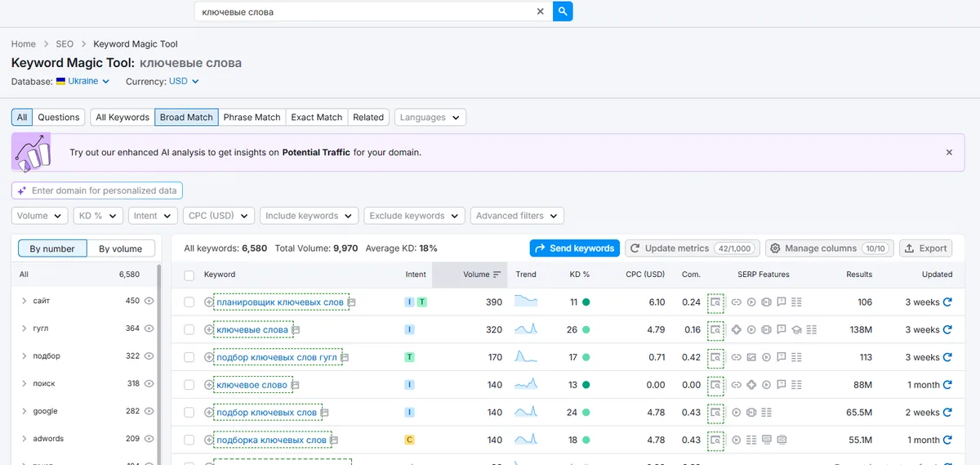Switch to the Questions tab

[59, 118]
